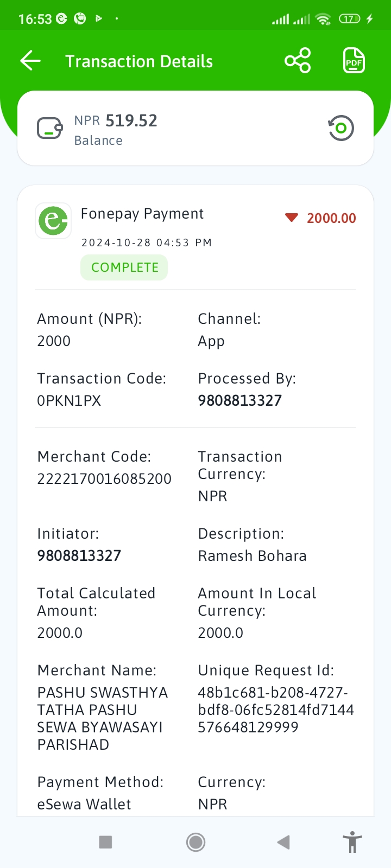Tap the Android back triangle button
Screen dimensions: 391x868
pyautogui.click(x=283, y=842)
